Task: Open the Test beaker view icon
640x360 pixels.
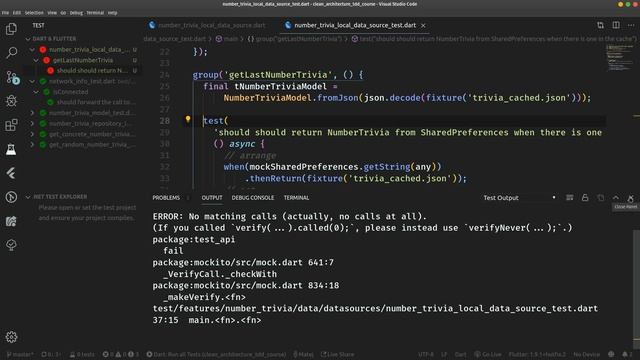Action: click(11, 149)
